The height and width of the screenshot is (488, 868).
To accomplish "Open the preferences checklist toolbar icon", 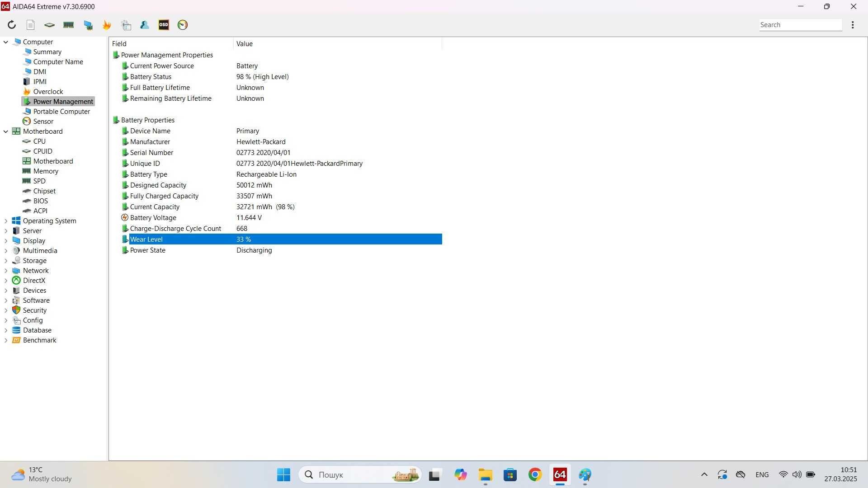I will pos(127,25).
